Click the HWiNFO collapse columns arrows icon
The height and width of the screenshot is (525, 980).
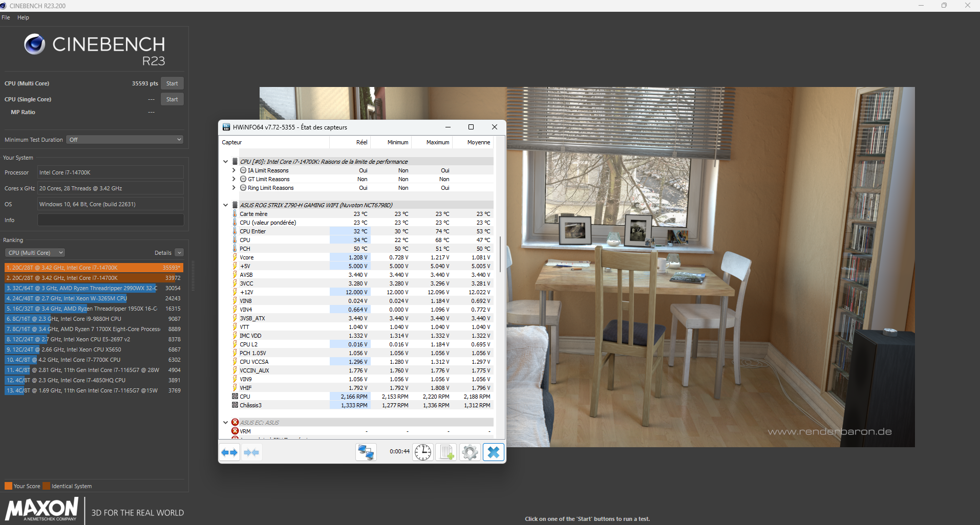251,452
